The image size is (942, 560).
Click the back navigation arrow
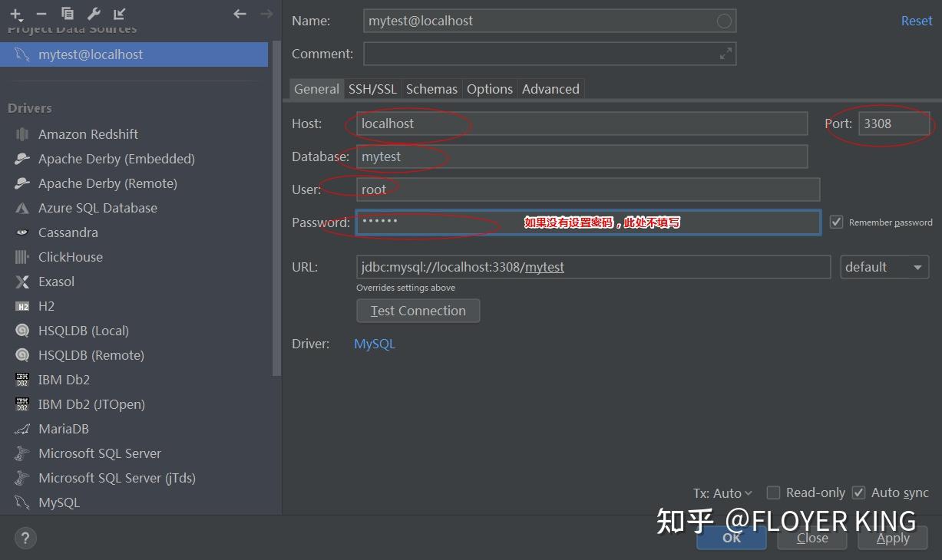(239, 13)
